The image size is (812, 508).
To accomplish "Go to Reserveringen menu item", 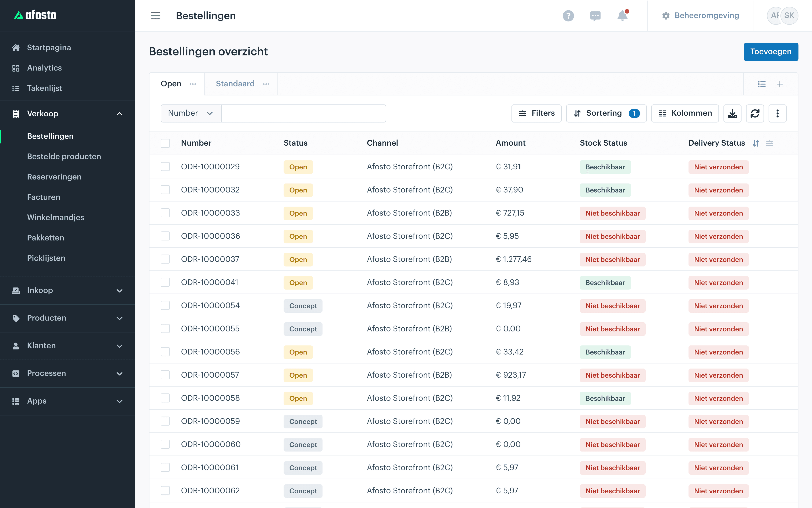I will 54,177.
